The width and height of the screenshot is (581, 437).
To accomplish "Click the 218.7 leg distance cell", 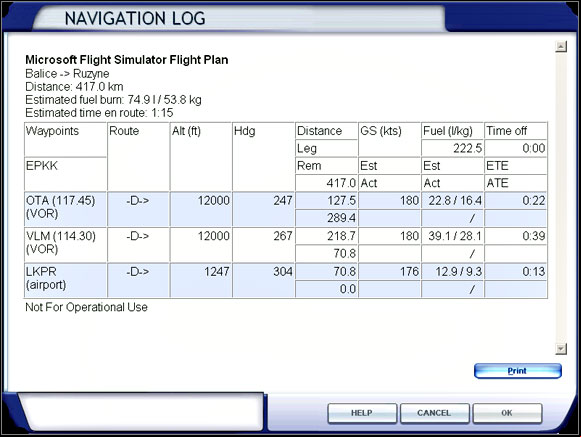I will (x=326, y=236).
